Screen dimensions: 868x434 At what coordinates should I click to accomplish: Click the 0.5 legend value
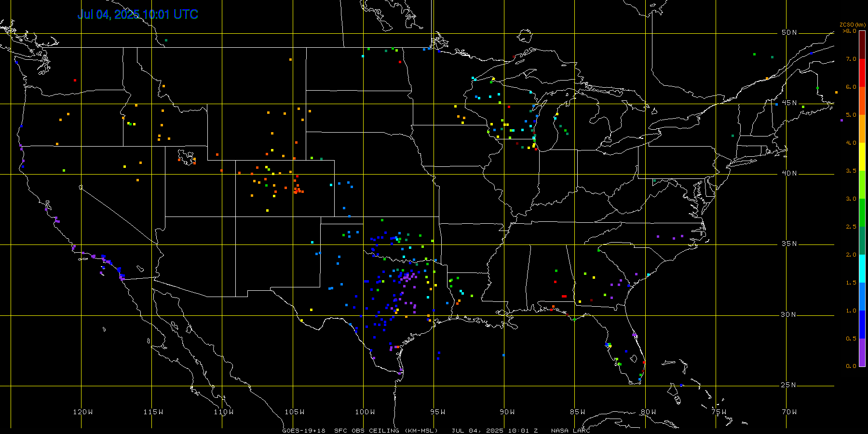(851, 339)
